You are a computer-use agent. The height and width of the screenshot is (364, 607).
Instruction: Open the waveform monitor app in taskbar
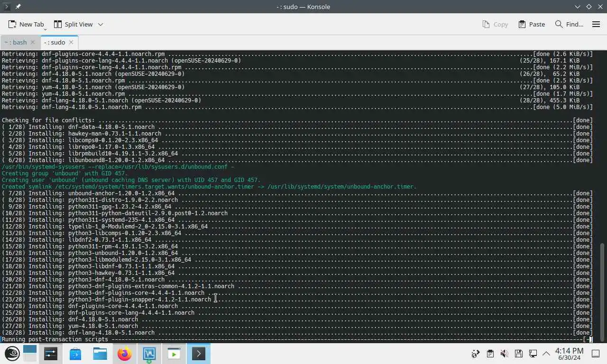[149, 354]
